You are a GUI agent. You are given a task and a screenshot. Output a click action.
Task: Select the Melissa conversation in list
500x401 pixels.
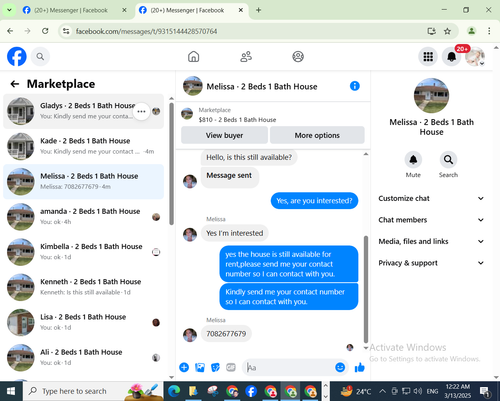click(83, 182)
